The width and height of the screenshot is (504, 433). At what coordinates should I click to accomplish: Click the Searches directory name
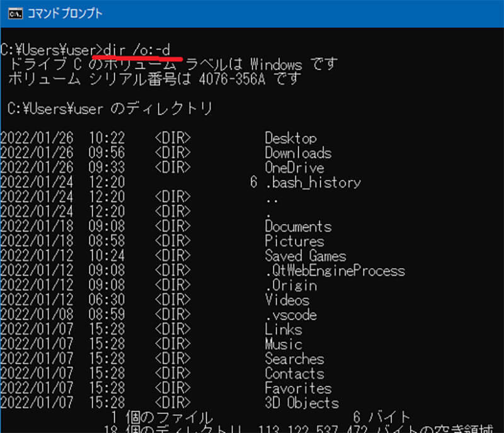click(x=294, y=359)
